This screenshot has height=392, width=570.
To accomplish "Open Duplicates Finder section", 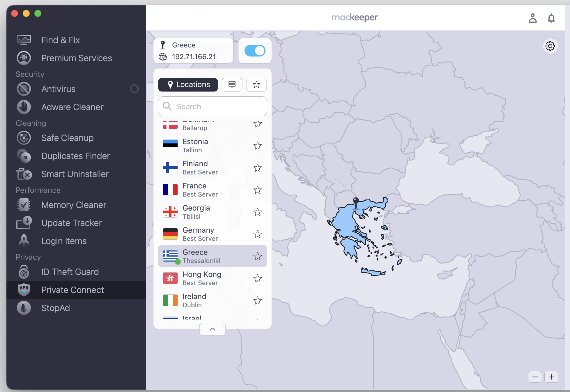I will (76, 156).
